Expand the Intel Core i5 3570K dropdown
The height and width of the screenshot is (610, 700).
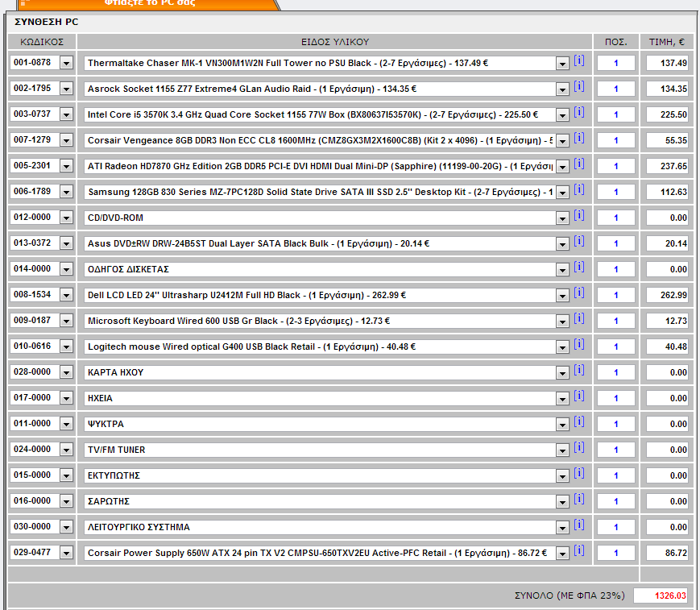coord(562,115)
